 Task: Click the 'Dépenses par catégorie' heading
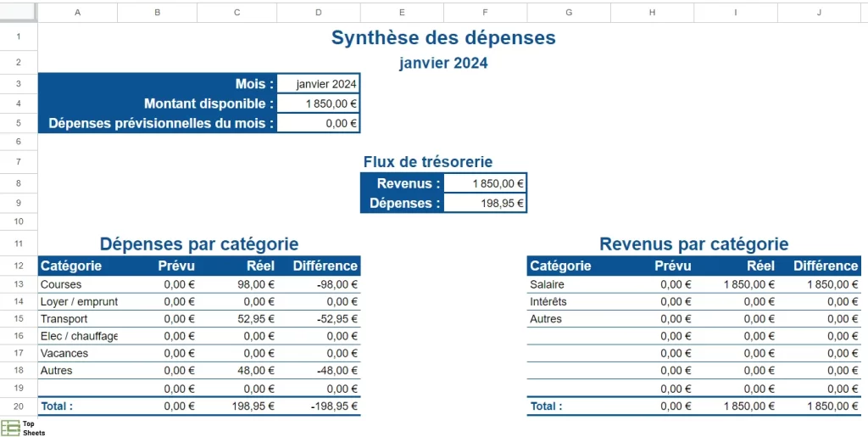click(x=199, y=244)
